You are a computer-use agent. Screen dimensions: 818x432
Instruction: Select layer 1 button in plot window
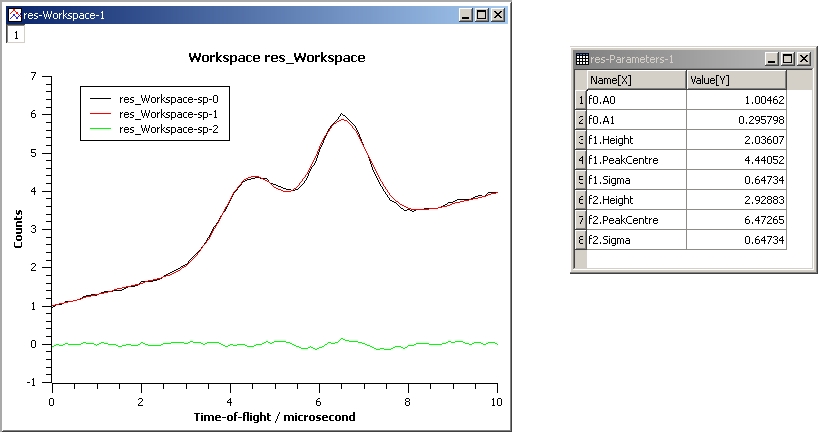[x=16, y=34]
